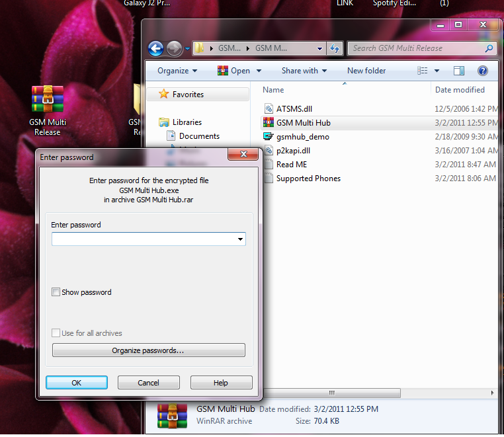This screenshot has height=437, width=504.
Task: Click the 2/18/2009 9:30 AM date cell
Action: click(x=466, y=137)
